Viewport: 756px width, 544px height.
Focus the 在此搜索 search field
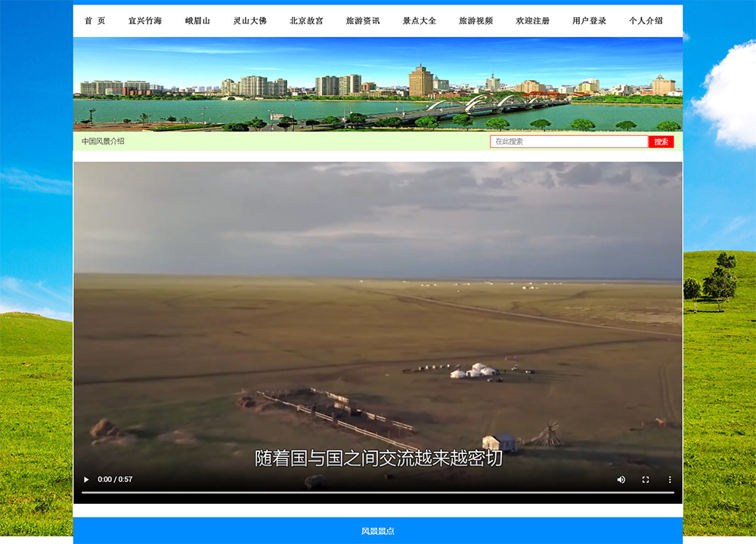[x=569, y=141]
